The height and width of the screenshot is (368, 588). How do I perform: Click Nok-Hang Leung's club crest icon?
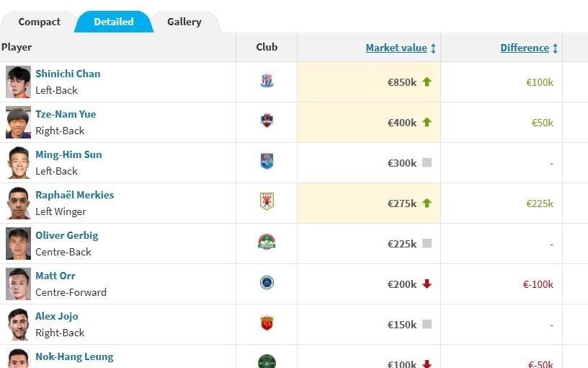[267, 361]
